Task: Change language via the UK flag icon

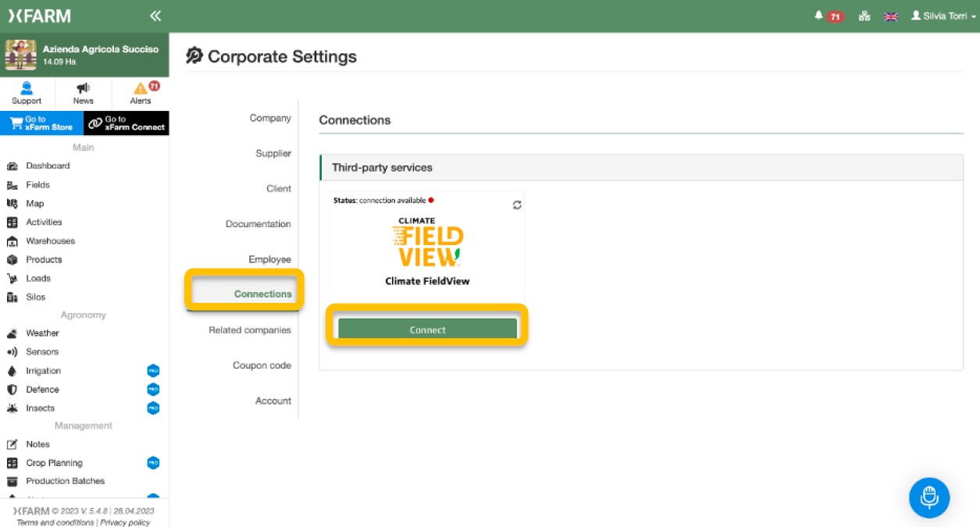Action: (891, 16)
